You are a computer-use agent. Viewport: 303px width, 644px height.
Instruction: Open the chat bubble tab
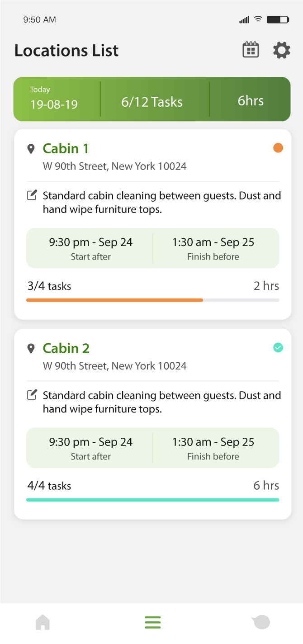261,622
